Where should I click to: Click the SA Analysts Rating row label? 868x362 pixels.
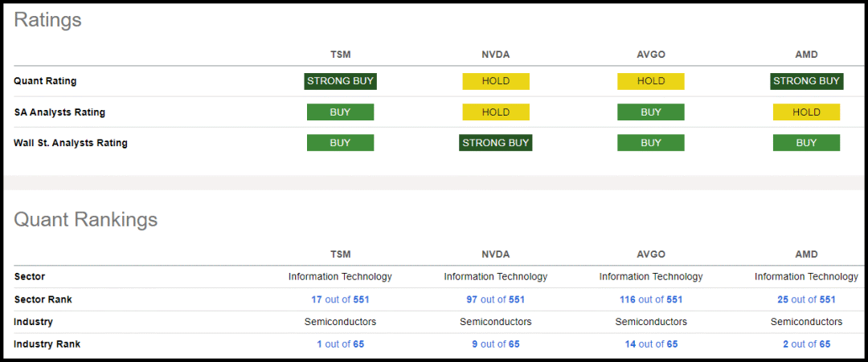click(x=59, y=112)
